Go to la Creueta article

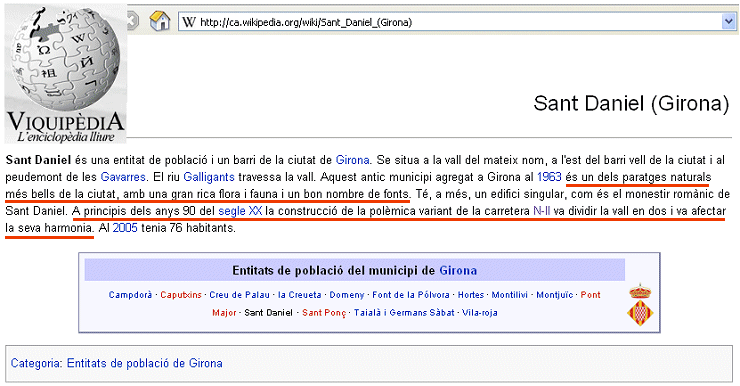(299, 295)
